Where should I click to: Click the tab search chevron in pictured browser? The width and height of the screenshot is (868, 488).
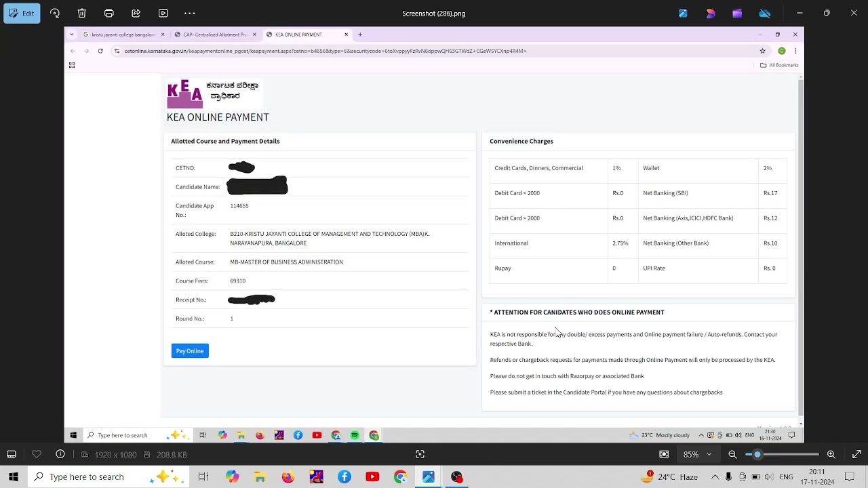click(x=71, y=35)
